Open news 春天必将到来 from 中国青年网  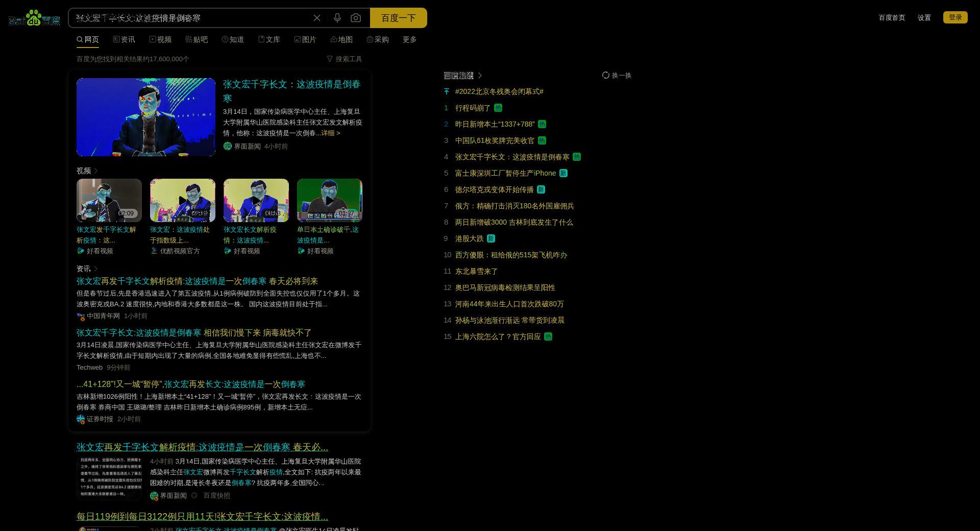tap(197, 281)
